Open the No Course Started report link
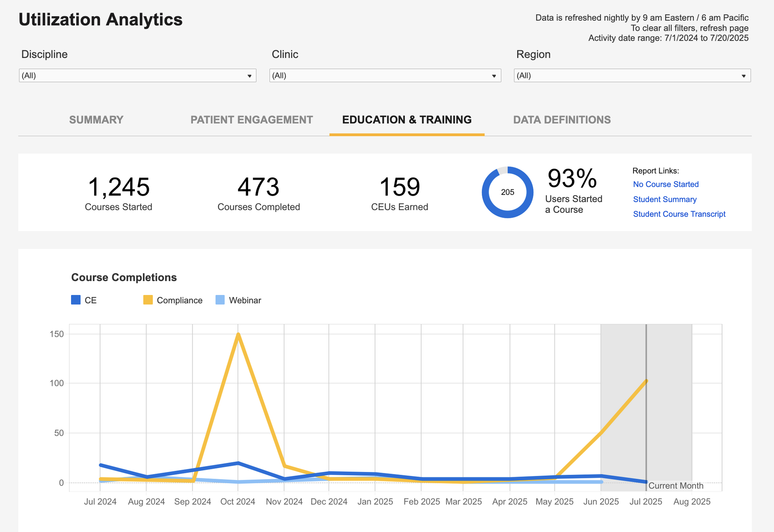The image size is (774, 532). pos(666,184)
